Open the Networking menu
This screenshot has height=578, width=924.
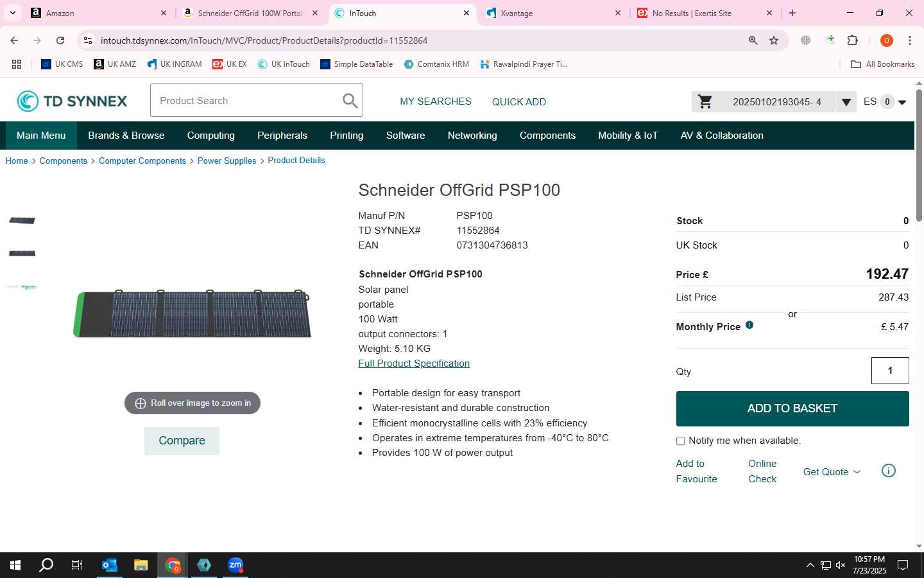point(472,136)
